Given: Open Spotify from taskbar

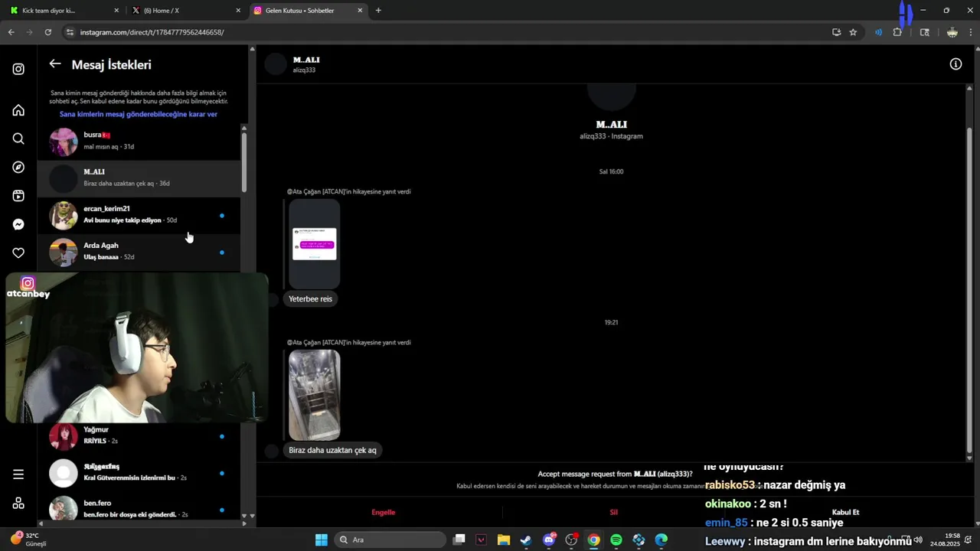Looking at the screenshot, I should pyautogui.click(x=616, y=540).
